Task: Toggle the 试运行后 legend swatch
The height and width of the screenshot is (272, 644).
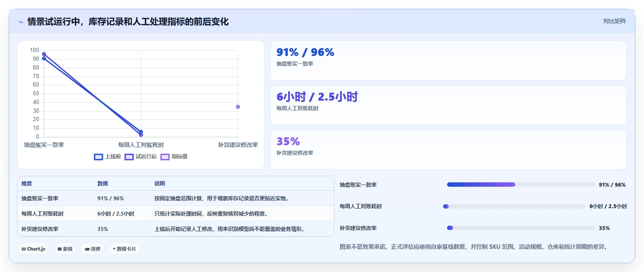Action: [129, 157]
